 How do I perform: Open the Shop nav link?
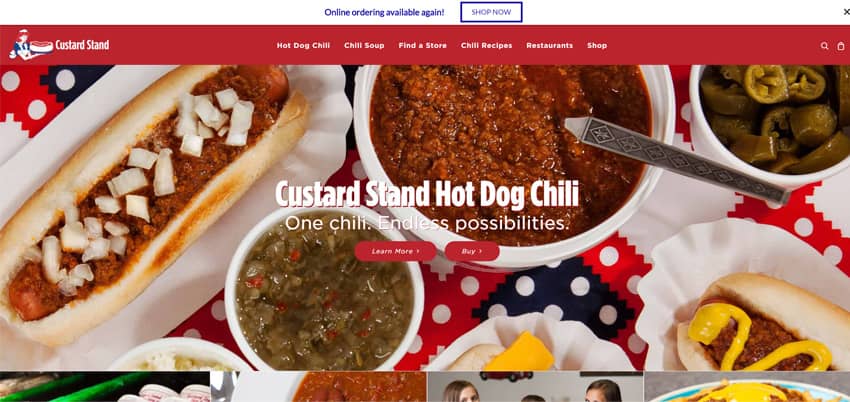click(597, 46)
